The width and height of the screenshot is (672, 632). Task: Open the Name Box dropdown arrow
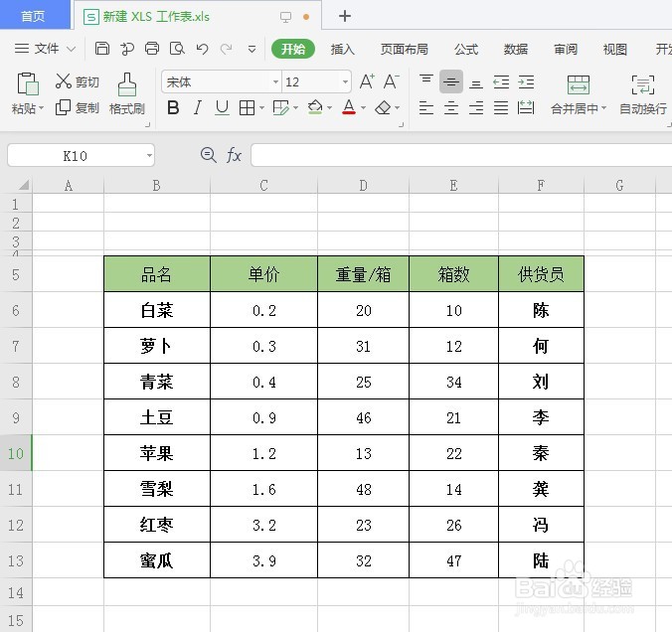(x=149, y=155)
